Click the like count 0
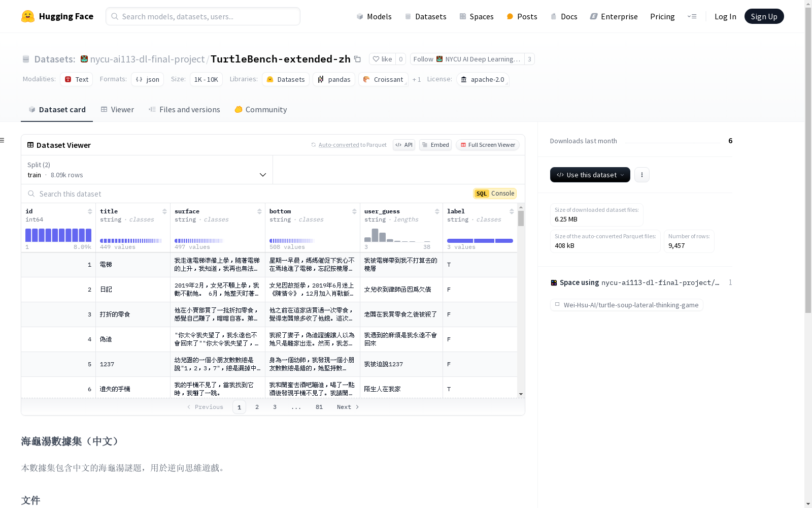The height and width of the screenshot is (508, 812). (x=401, y=59)
